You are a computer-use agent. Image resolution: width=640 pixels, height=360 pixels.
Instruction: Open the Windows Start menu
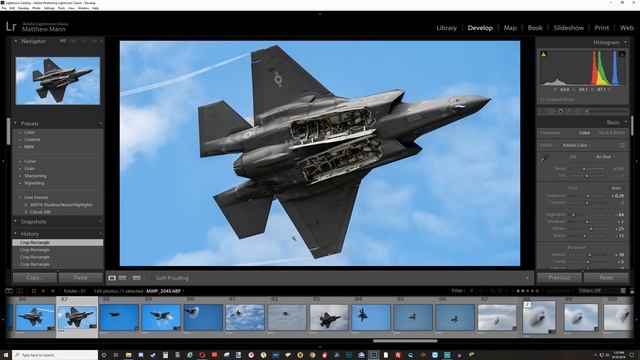click(6, 355)
